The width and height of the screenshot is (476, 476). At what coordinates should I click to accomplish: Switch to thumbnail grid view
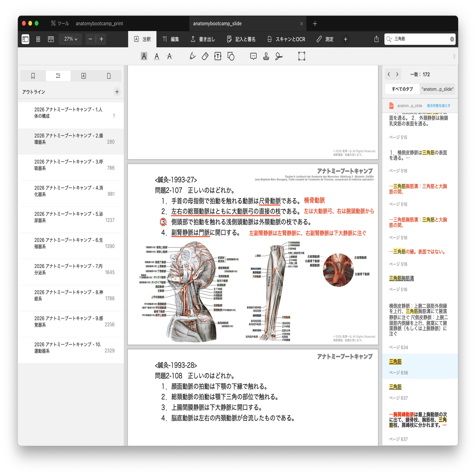(38, 39)
